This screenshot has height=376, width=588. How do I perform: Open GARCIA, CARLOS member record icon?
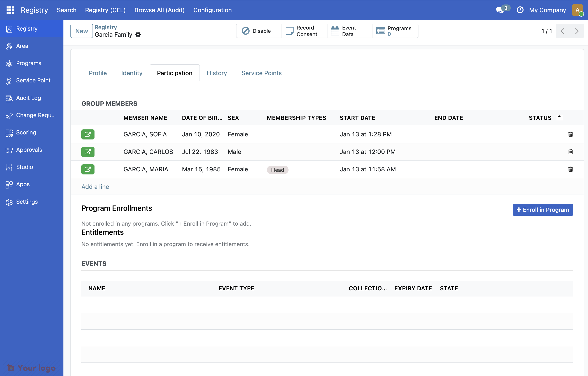click(x=88, y=152)
